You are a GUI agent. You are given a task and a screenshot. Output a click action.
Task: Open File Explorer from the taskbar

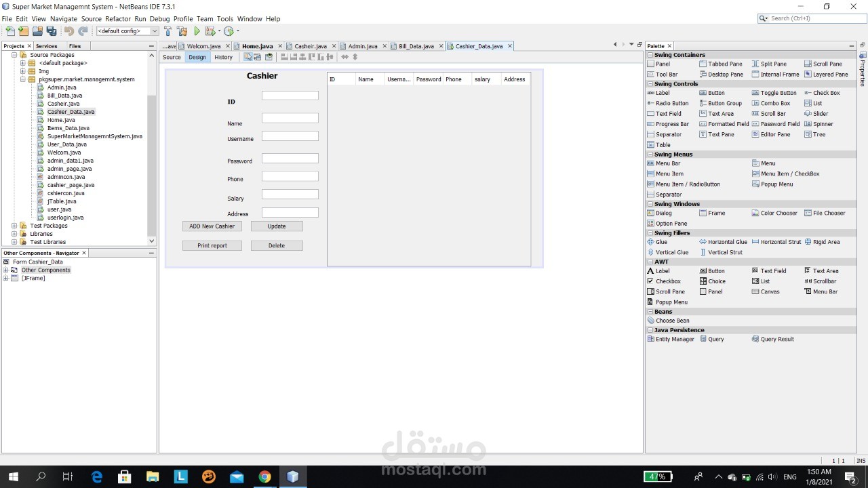pos(153,476)
